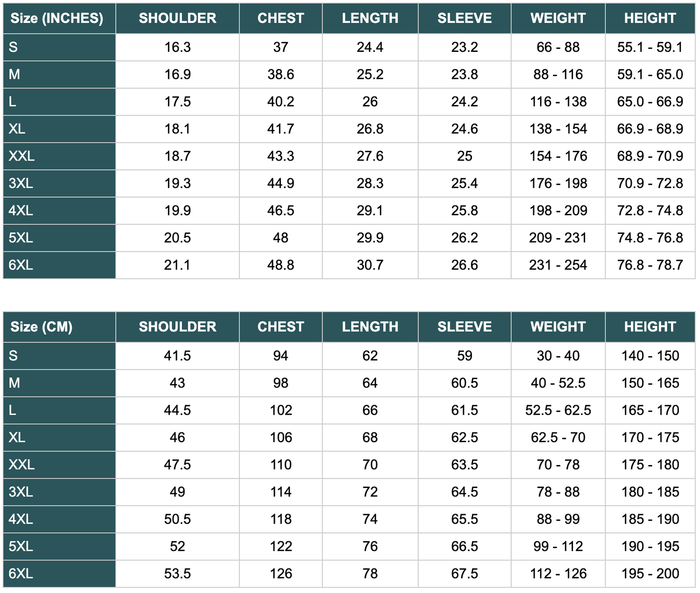Select the chest value 102 cell
This screenshot has height=593, width=700.
(x=280, y=410)
